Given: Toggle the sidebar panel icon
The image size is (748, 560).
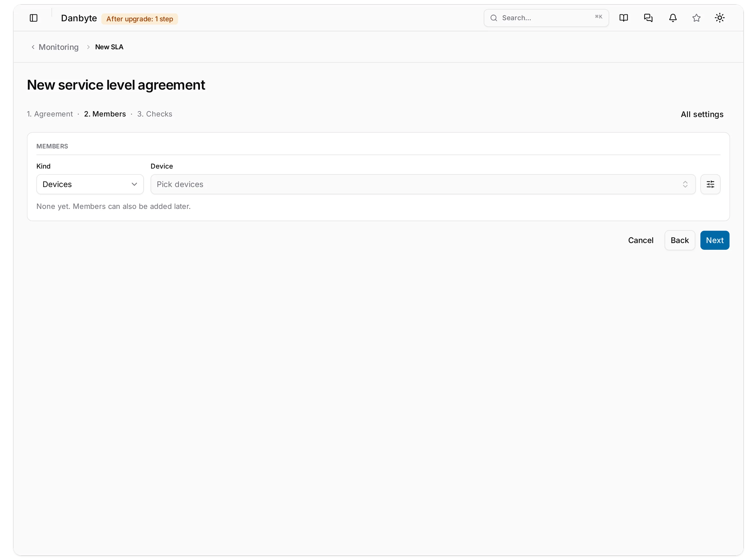Looking at the screenshot, I should click(x=33, y=18).
